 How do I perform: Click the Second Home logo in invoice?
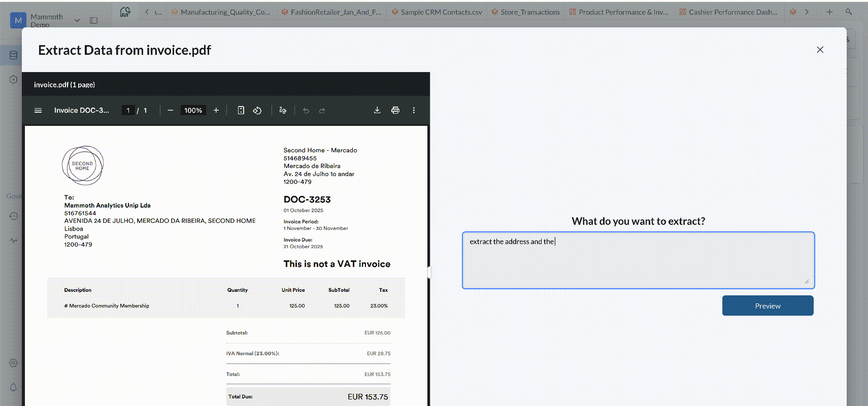83,165
